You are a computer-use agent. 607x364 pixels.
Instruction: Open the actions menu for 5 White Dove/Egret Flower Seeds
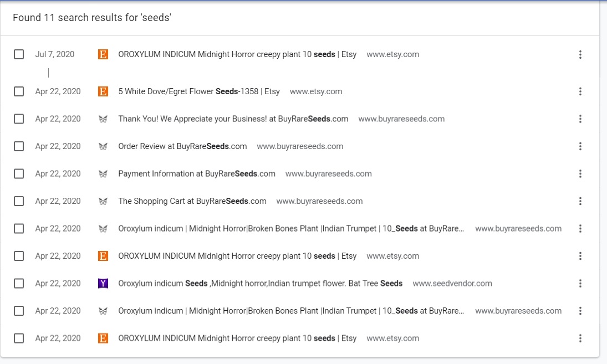click(x=580, y=91)
